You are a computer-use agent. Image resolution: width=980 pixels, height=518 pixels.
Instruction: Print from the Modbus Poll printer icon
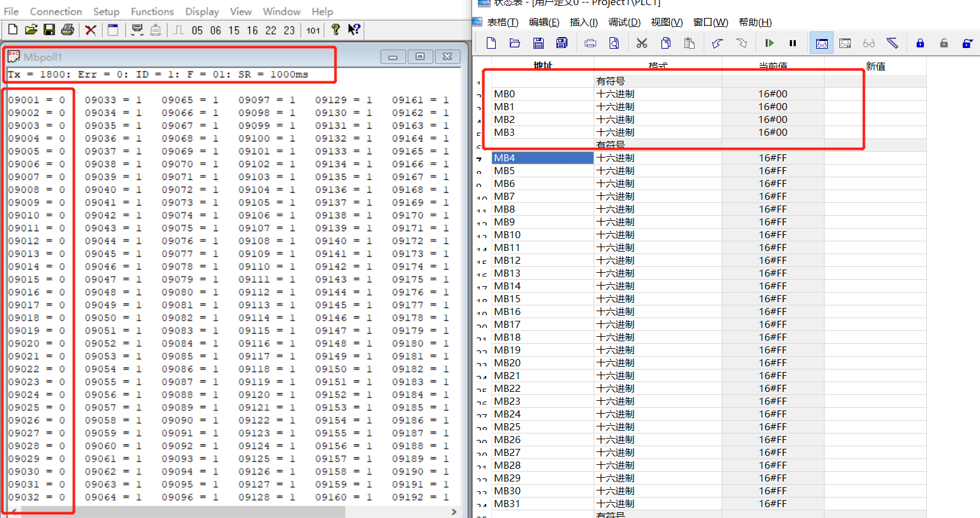(67, 29)
